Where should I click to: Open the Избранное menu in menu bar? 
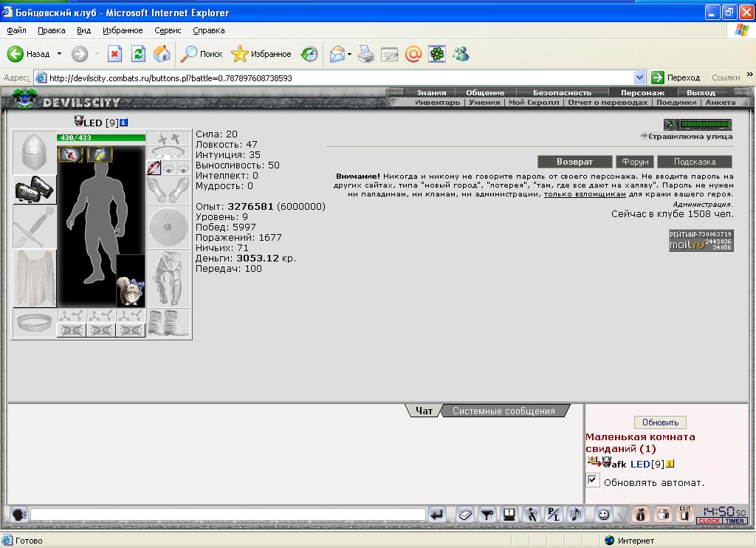coord(123,30)
